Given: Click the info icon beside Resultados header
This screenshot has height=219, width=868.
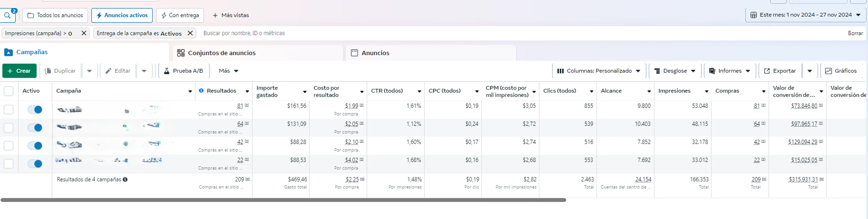Looking at the screenshot, I should point(201,91).
